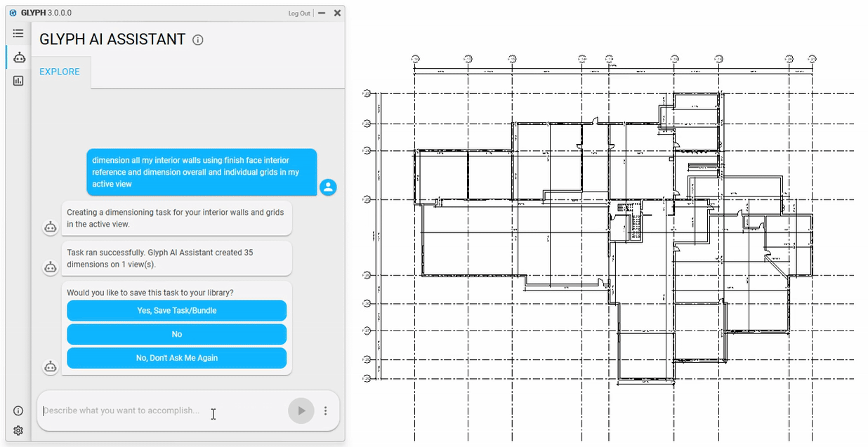Screen dimensions: 868x447
Task: Expand the three-dot options menu by input
Action: pos(325,411)
